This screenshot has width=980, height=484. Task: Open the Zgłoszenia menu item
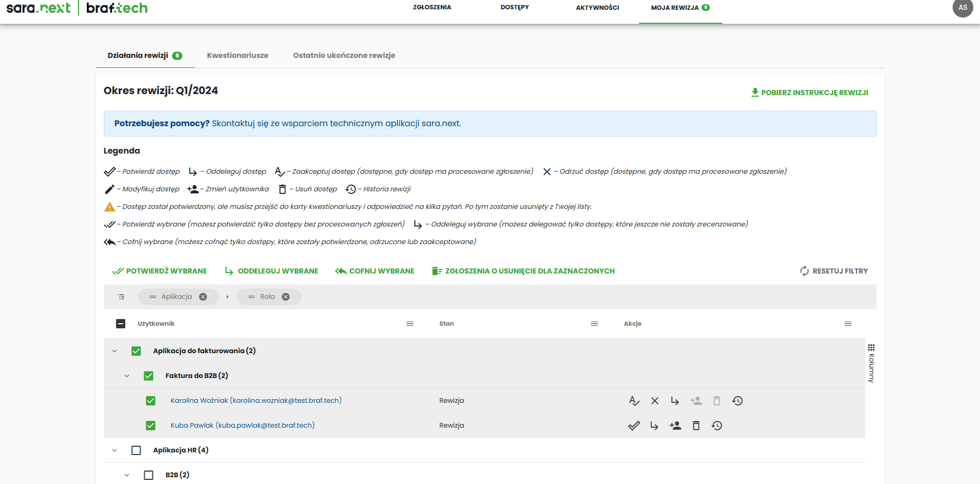(x=432, y=7)
